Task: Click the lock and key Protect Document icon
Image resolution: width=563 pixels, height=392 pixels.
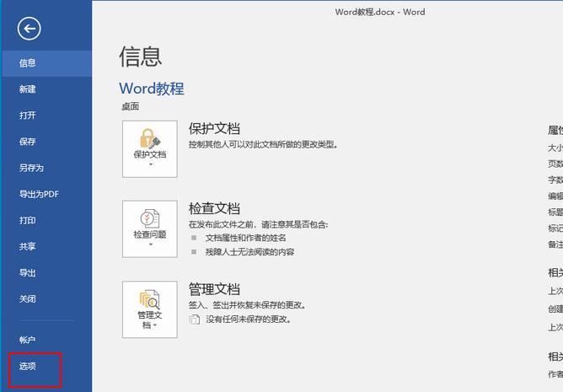Action: point(150,138)
